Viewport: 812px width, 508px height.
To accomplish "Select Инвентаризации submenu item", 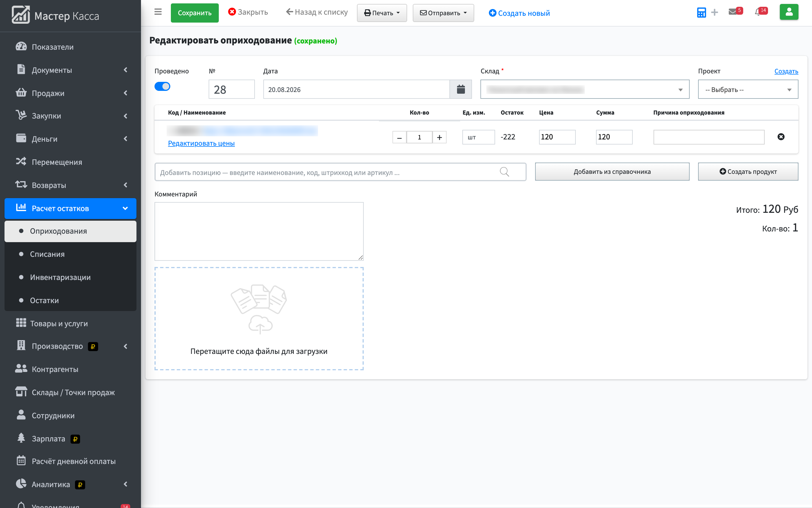I will [x=70, y=277].
